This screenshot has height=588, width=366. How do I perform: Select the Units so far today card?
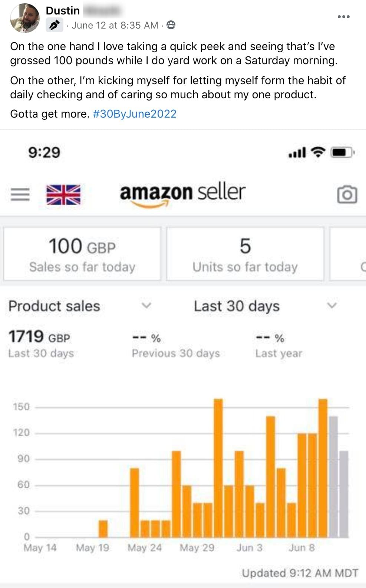[x=245, y=254]
